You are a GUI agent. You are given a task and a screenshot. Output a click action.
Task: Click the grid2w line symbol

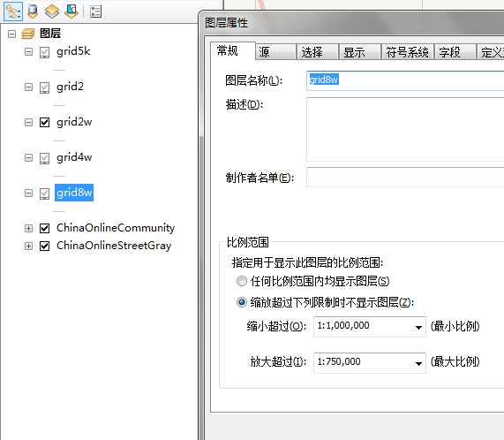point(59,140)
